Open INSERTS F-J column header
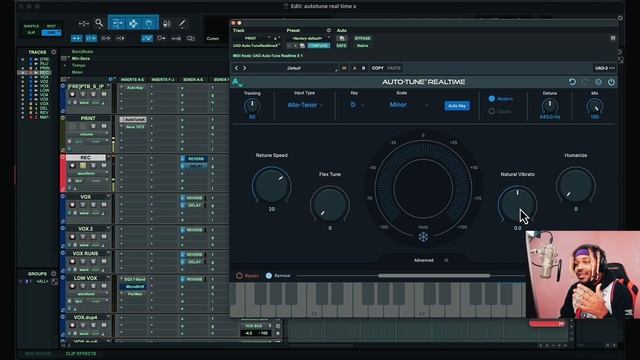The height and width of the screenshot is (360, 640). (163, 80)
